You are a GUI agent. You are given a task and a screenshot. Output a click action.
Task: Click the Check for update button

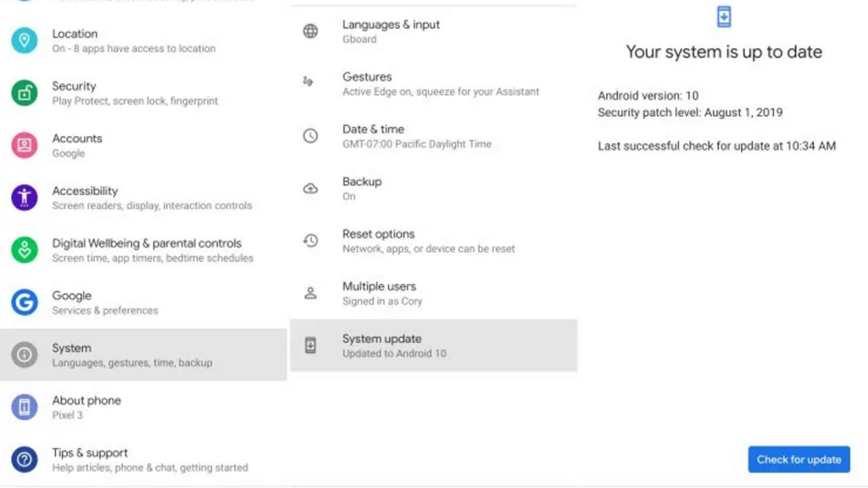[x=798, y=459]
